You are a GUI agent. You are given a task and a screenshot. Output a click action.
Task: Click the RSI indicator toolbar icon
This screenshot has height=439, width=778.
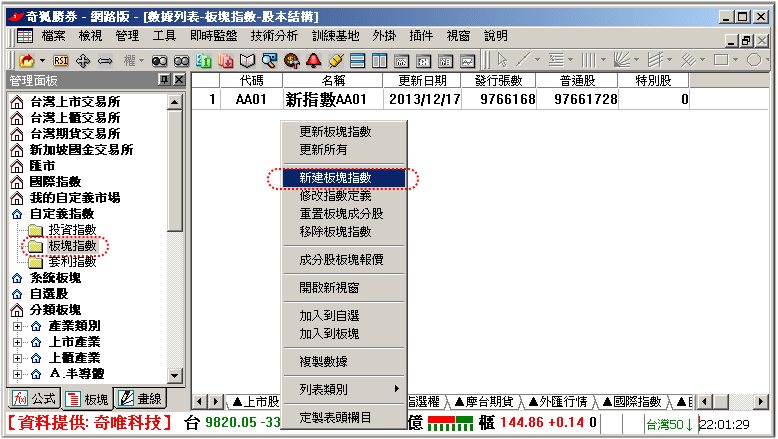coord(61,60)
